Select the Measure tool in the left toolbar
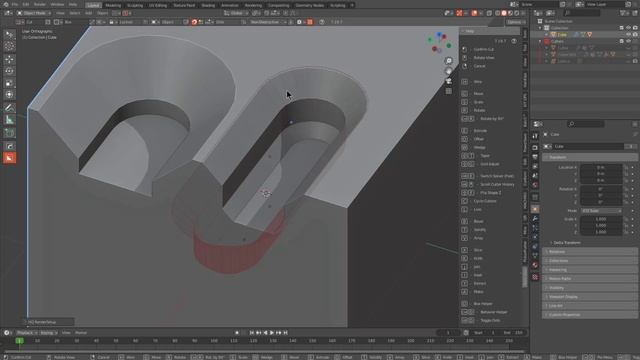The width and height of the screenshot is (640, 360). [x=9, y=120]
